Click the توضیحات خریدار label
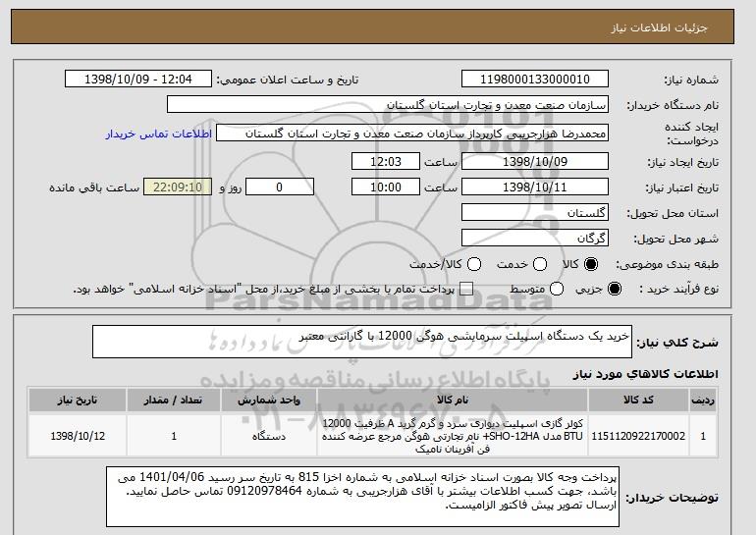 [672, 497]
